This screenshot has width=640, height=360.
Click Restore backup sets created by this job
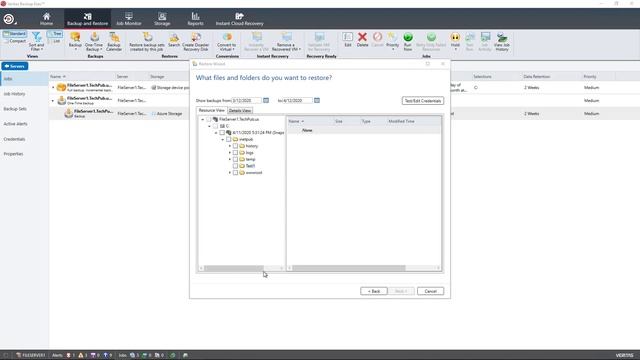click(x=147, y=42)
